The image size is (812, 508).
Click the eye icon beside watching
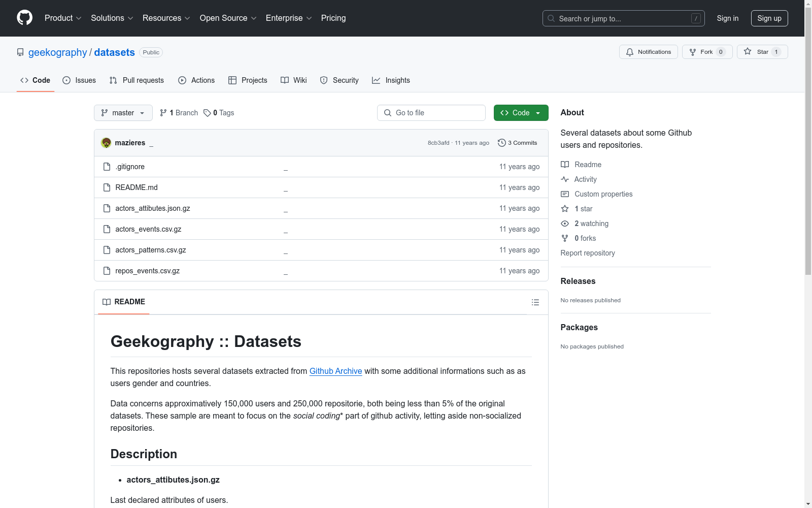tap(565, 224)
